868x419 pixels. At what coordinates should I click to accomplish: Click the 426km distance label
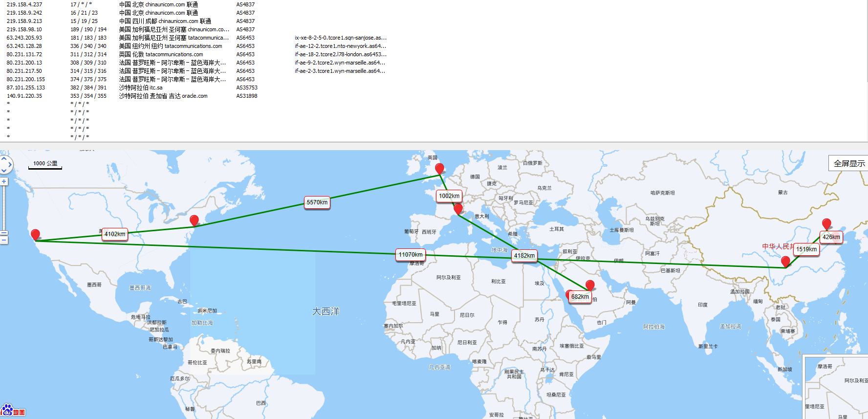(x=831, y=237)
